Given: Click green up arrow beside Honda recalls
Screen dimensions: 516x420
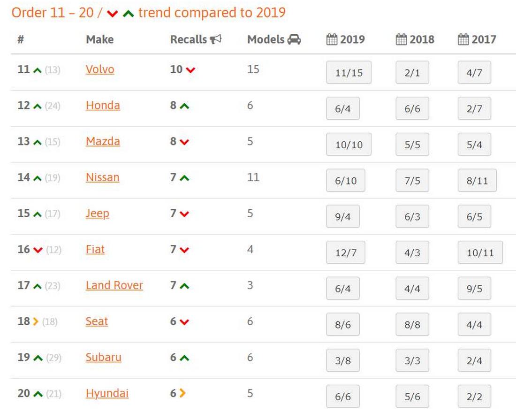Looking at the screenshot, I should pos(184,106).
